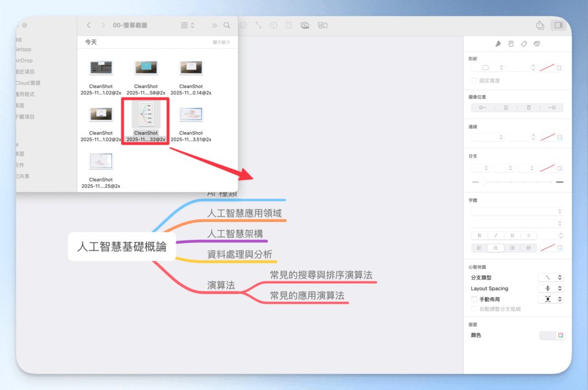The image size is (588, 390).
Task: Click the node connection toolbar icon
Action: pos(258,25)
